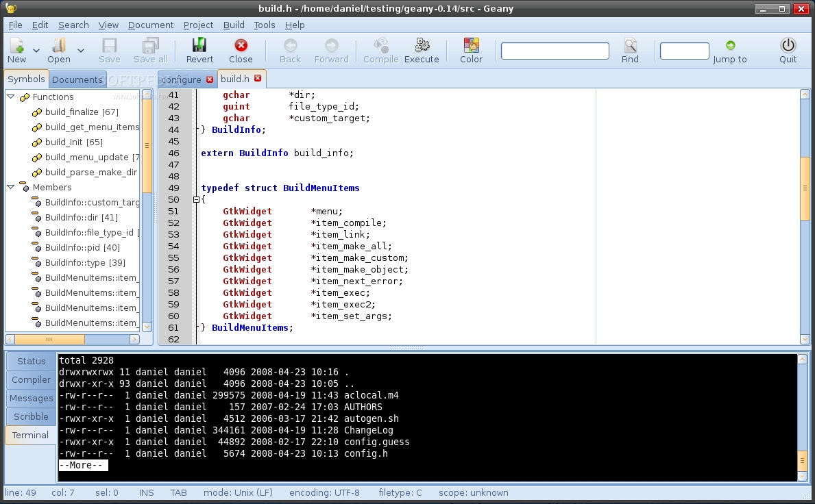The image size is (815, 504).
Task: Revert the file with Revert icon
Action: [199, 46]
